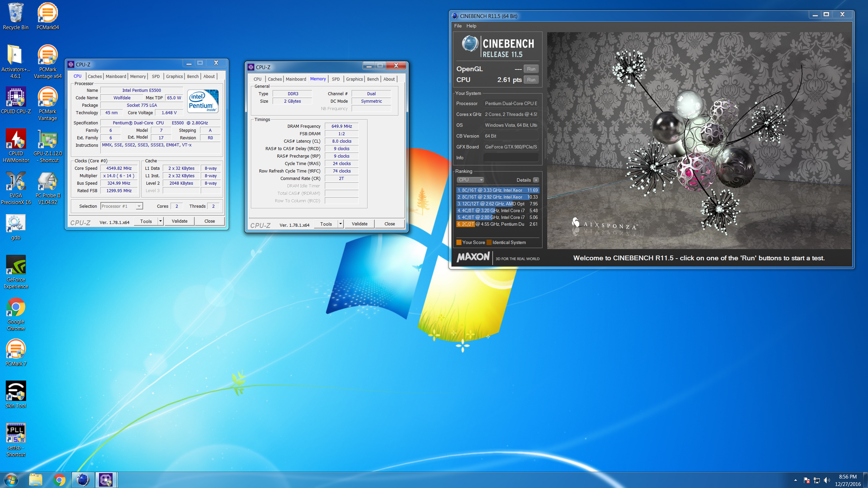Viewport: 868px width, 488px height.
Task: Switch to Caches tab in left CPU-Z
Action: pyautogui.click(x=95, y=77)
